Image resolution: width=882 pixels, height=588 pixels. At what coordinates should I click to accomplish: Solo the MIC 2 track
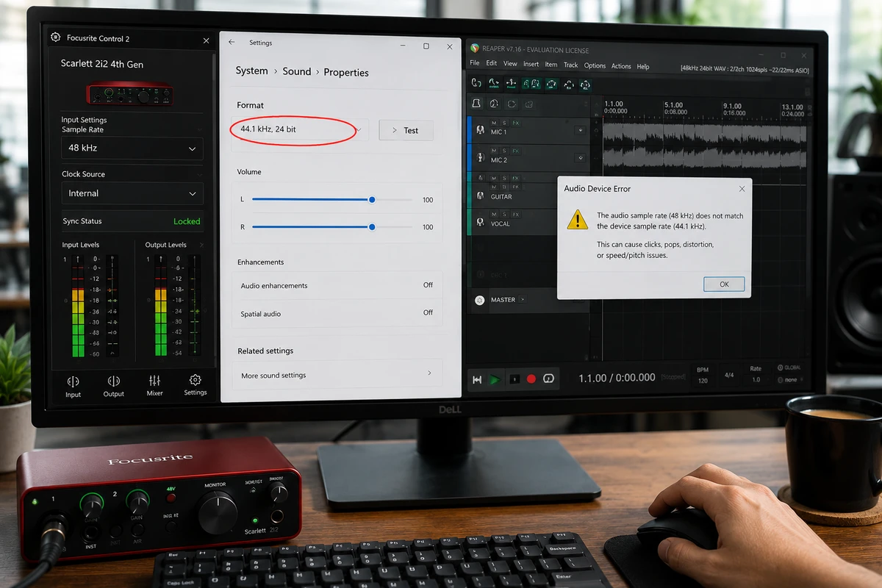click(x=504, y=151)
